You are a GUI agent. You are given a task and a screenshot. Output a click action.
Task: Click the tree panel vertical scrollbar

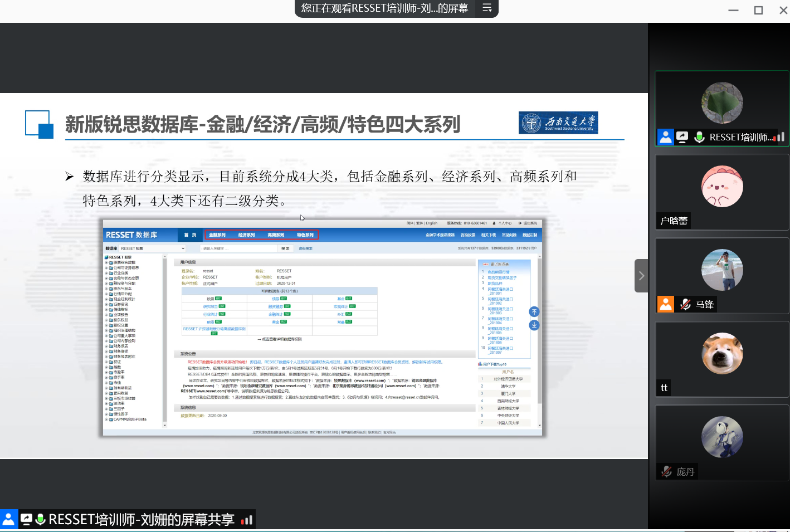(164, 340)
